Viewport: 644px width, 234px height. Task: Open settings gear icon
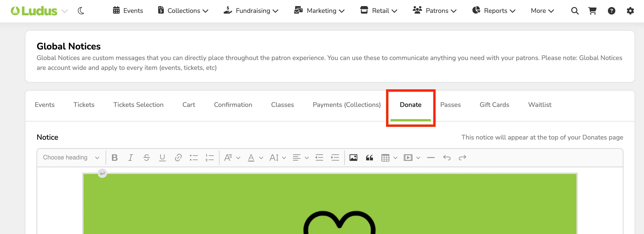pyautogui.click(x=630, y=11)
